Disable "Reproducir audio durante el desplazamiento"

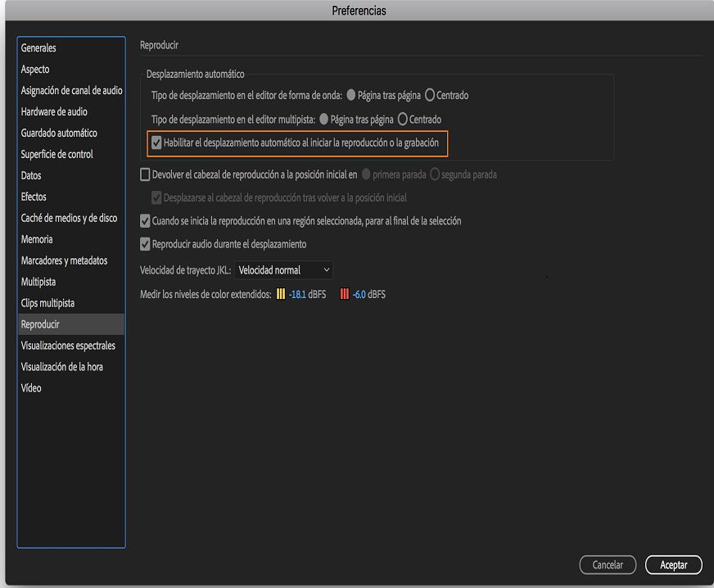point(145,243)
